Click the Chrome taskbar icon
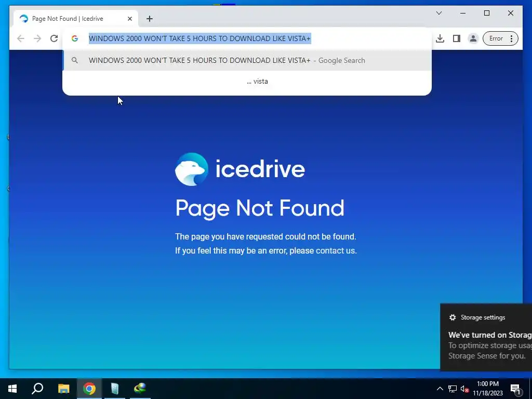 (x=89, y=389)
